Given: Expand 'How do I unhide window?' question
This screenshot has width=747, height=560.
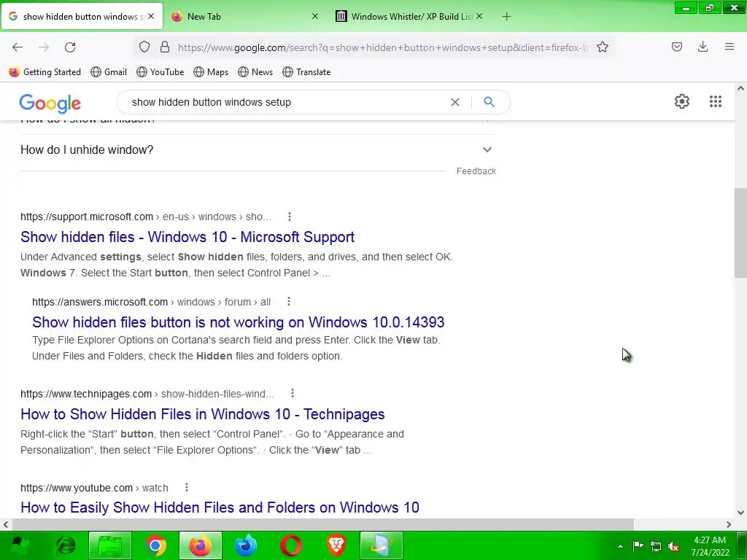Looking at the screenshot, I should [258, 149].
